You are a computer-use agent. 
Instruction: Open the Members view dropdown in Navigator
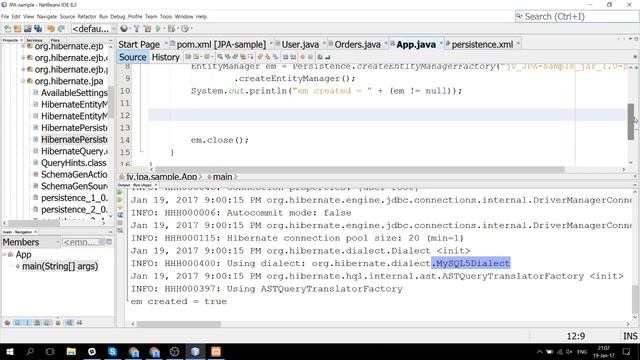coord(31,242)
